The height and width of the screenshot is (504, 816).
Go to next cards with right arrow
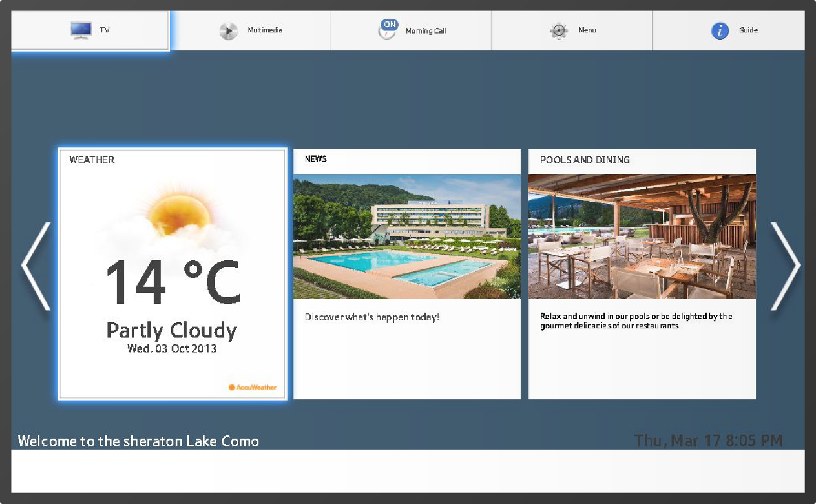click(x=786, y=266)
